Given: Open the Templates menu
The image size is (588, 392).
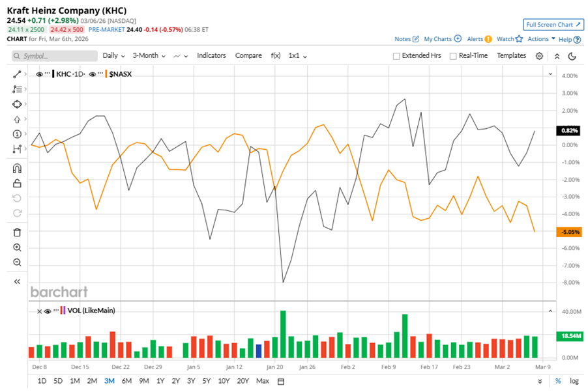Looking at the screenshot, I should tap(511, 55).
